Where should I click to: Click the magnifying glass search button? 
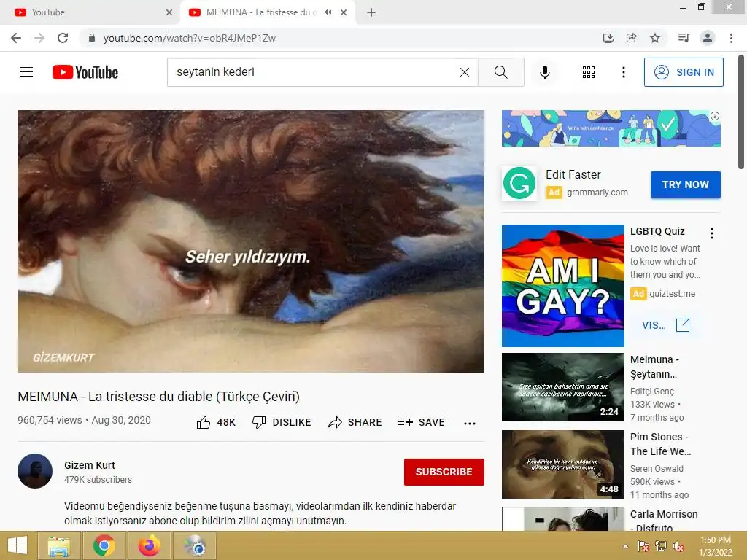click(500, 72)
